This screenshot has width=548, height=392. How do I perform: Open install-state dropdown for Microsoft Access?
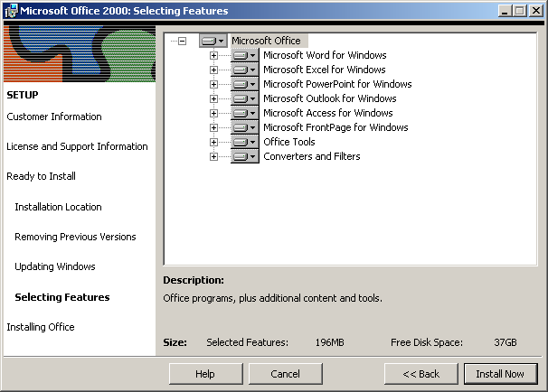click(x=245, y=113)
